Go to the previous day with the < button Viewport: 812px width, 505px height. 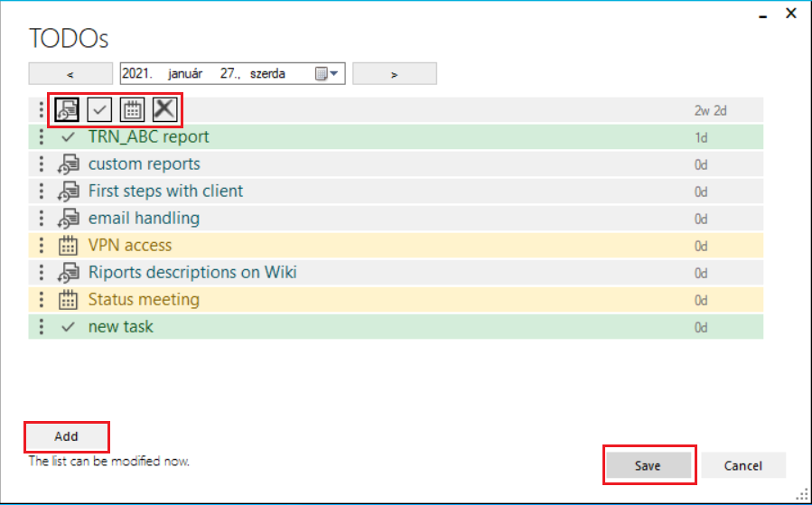[x=70, y=74]
